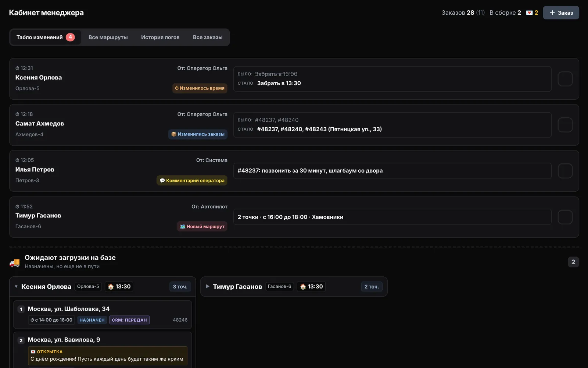Viewport: 588px width, 368px height.
Task: Click house icon in Тимур Гасанов card
Action: point(303,286)
